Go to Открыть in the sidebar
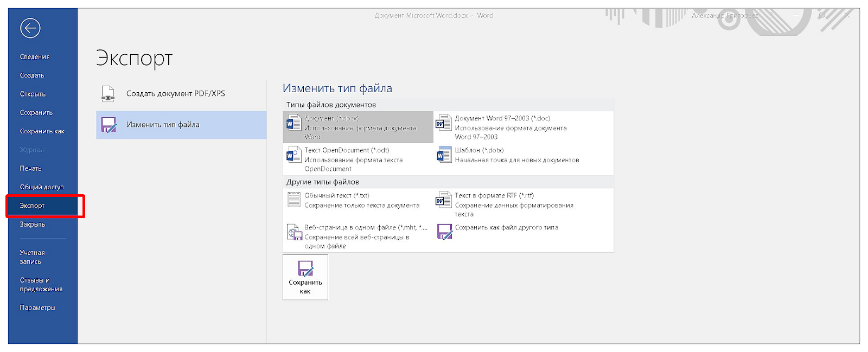 point(33,94)
